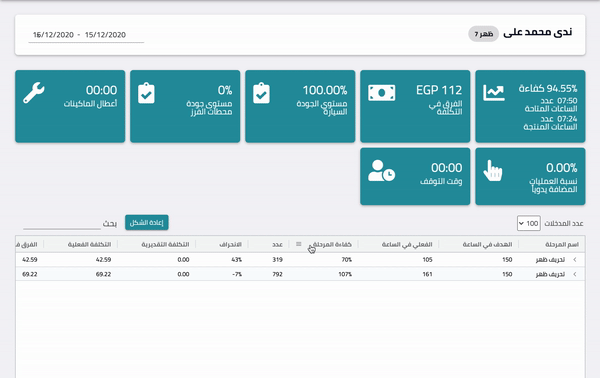Click 00:00 value on وقت التوقف card
This screenshot has width=600, height=378.
click(447, 168)
